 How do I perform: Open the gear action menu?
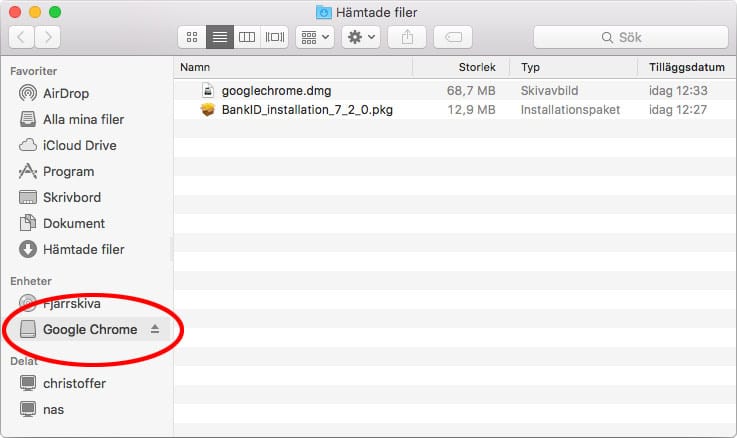pyautogui.click(x=360, y=37)
